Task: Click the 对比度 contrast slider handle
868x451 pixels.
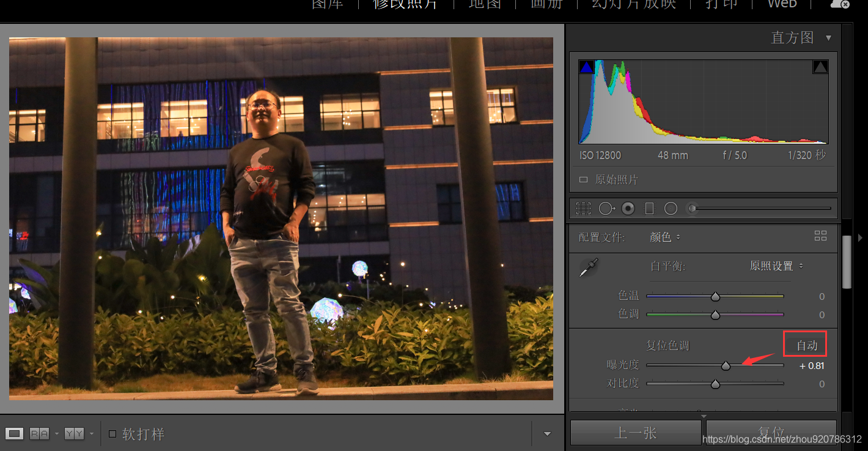Action: point(715,384)
